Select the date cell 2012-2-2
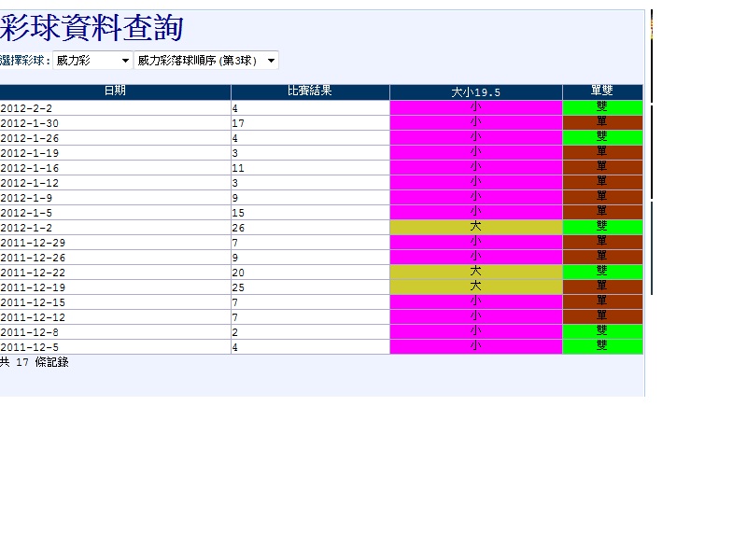The height and width of the screenshot is (560, 747). pyautogui.click(x=115, y=108)
